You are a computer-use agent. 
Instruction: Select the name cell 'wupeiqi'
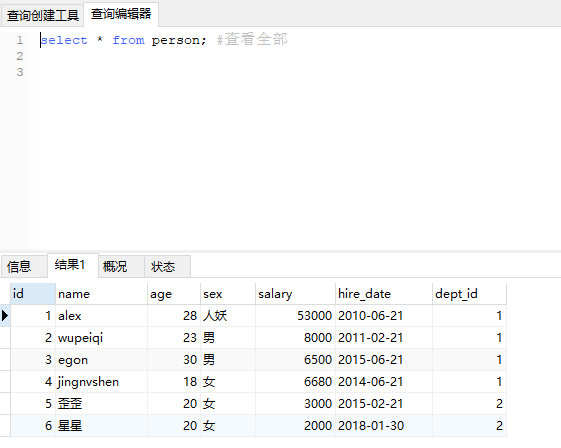point(101,337)
